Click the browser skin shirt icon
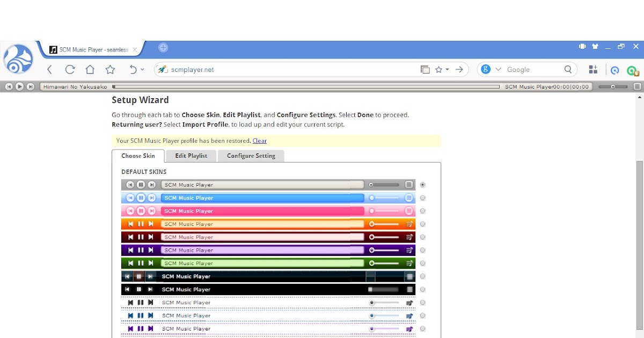Viewport: 644px width, 338px height. [595, 46]
